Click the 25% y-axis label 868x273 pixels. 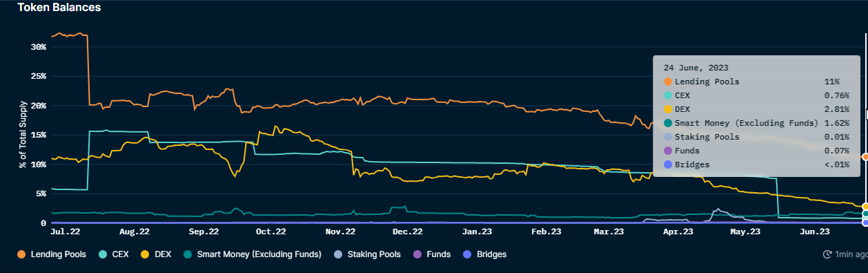click(x=38, y=76)
